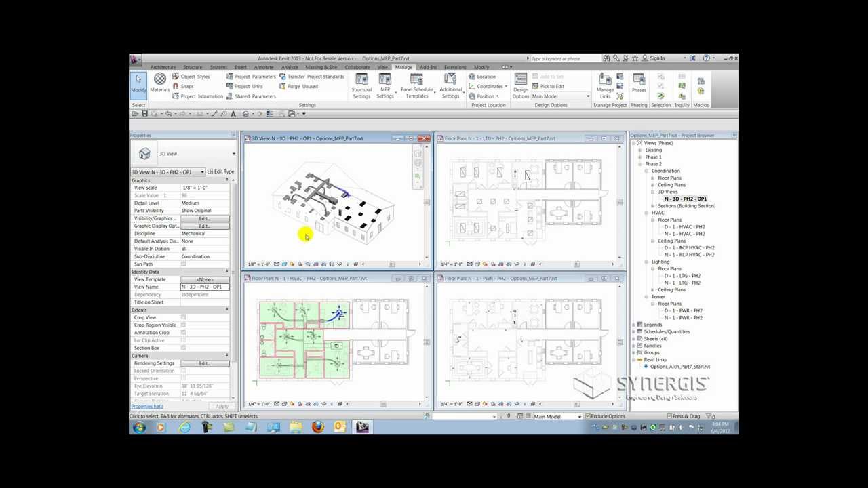Open the Position dropdown
Viewport: 868px width, 488px height.
tap(484, 96)
